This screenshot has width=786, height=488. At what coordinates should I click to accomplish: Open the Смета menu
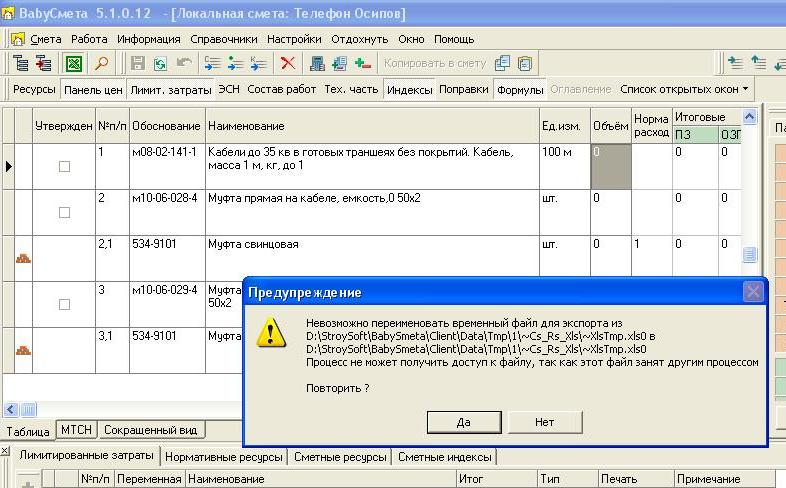click(46, 39)
